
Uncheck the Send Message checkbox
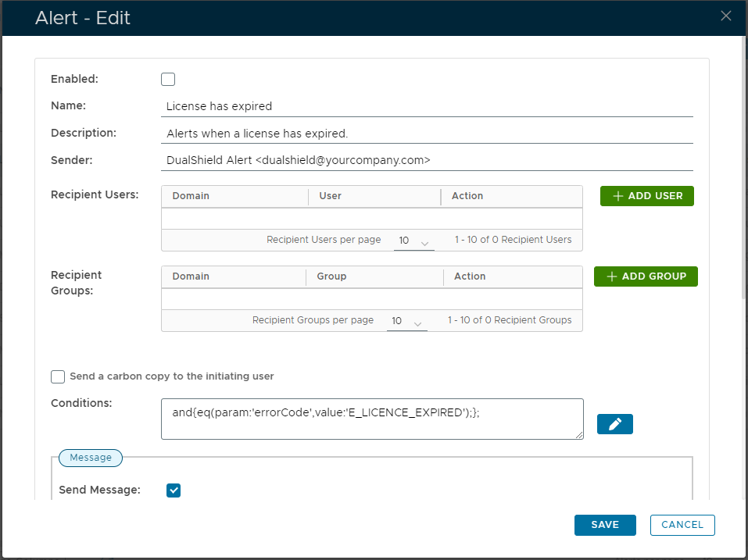[x=174, y=490]
